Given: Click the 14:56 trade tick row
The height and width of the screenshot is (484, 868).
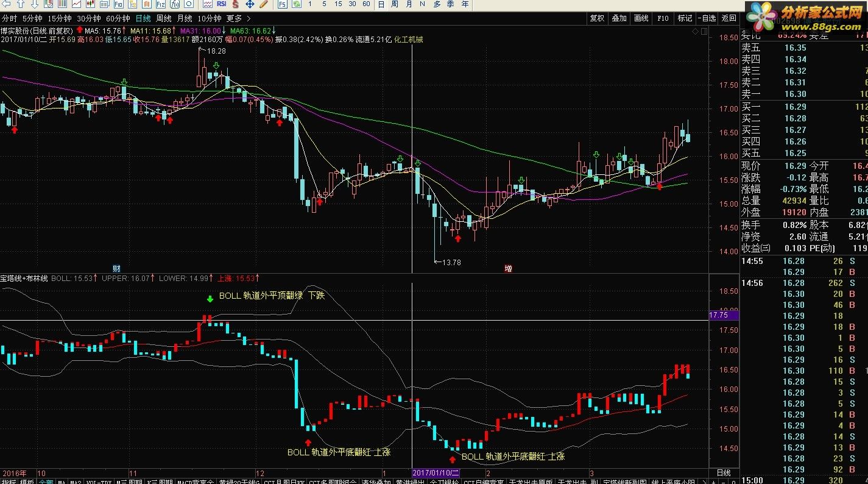Looking at the screenshot, I should 803,283.
